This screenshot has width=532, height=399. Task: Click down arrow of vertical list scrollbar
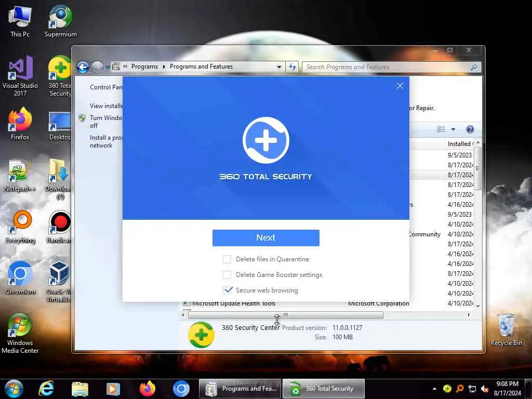[478, 305]
